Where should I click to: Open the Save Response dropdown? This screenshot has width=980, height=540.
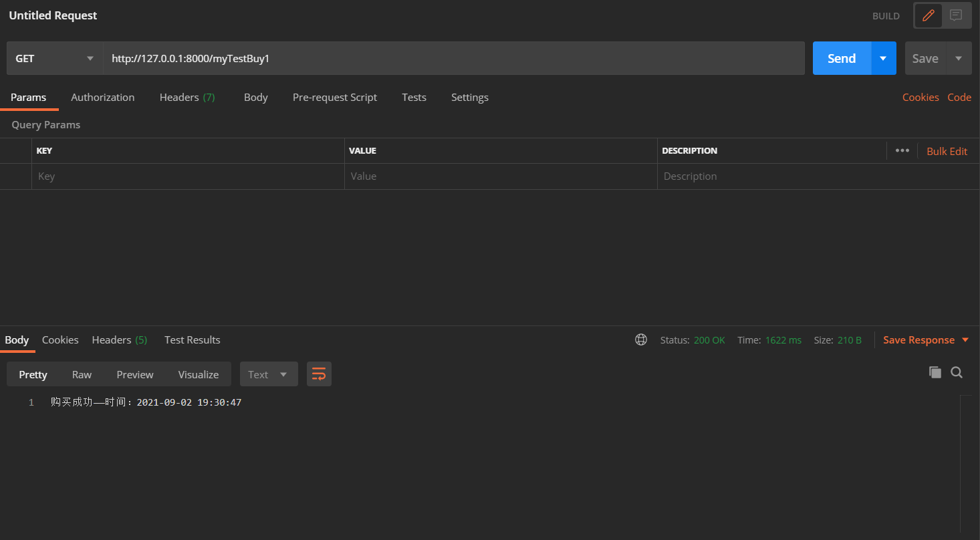[x=926, y=340]
